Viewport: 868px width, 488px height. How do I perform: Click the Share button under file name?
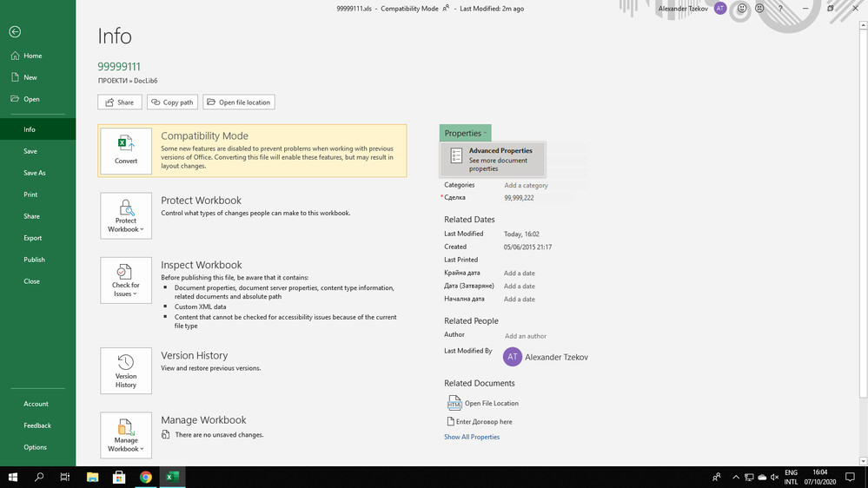coord(120,102)
